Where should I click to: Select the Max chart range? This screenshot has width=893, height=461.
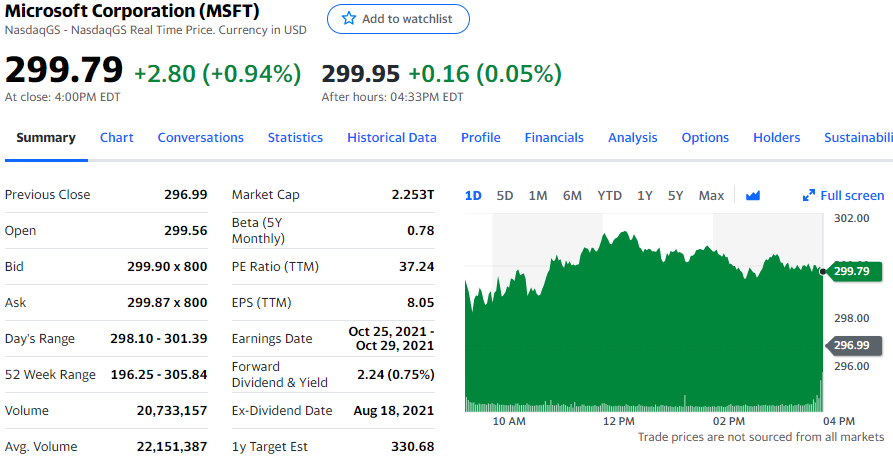(711, 195)
